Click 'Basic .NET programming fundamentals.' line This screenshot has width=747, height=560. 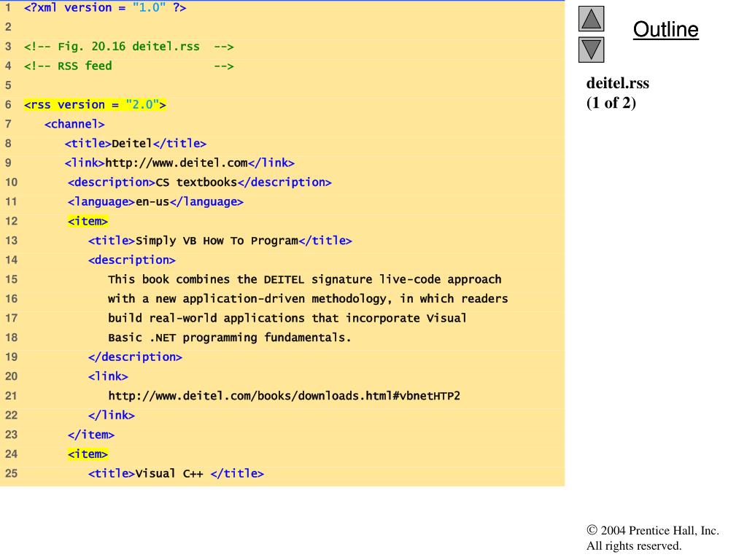(230, 338)
